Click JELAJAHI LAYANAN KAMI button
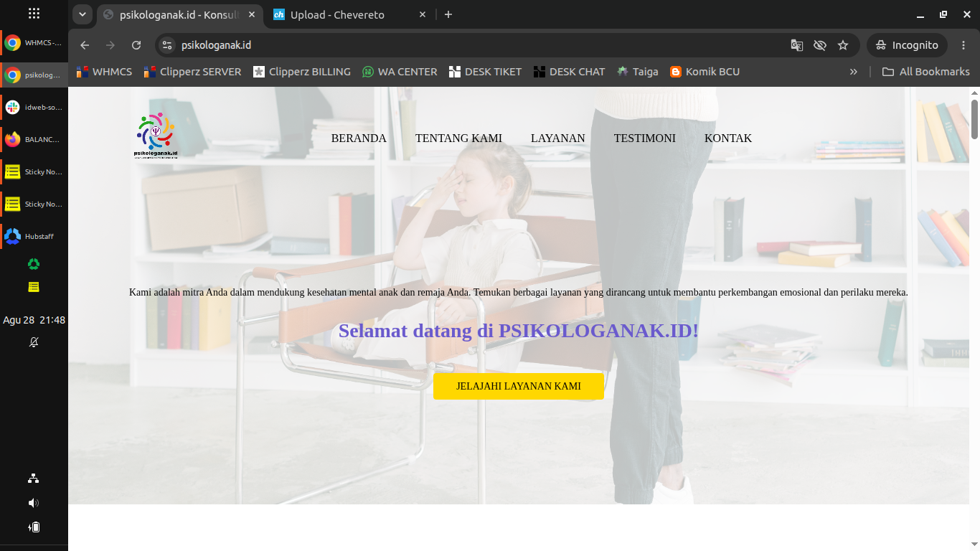The image size is (980, 551). coord(519,386)
